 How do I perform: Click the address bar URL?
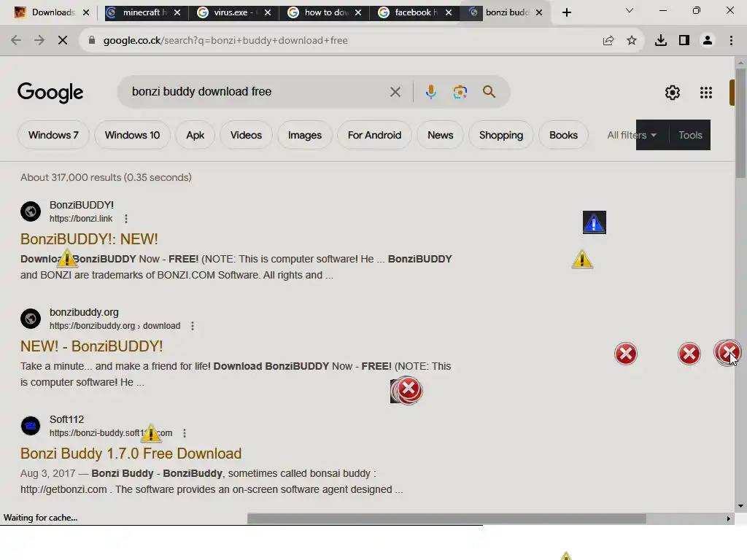[x=225, y=41]
